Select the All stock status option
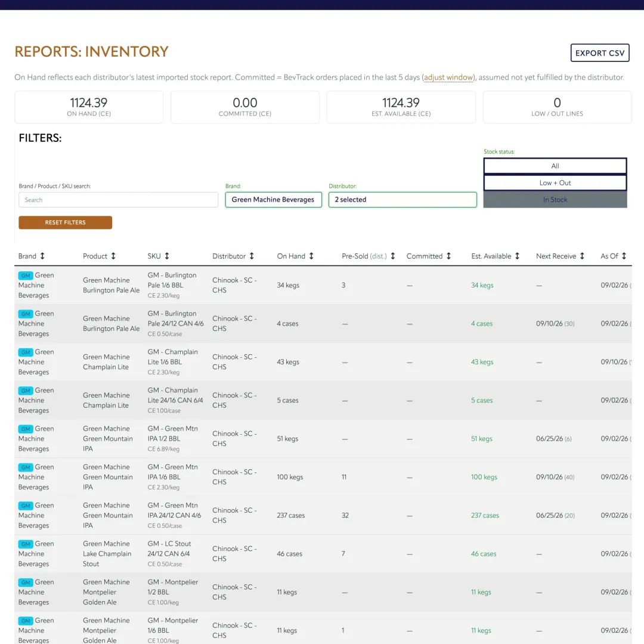644x644 pixels. click(x=555, y=166)
